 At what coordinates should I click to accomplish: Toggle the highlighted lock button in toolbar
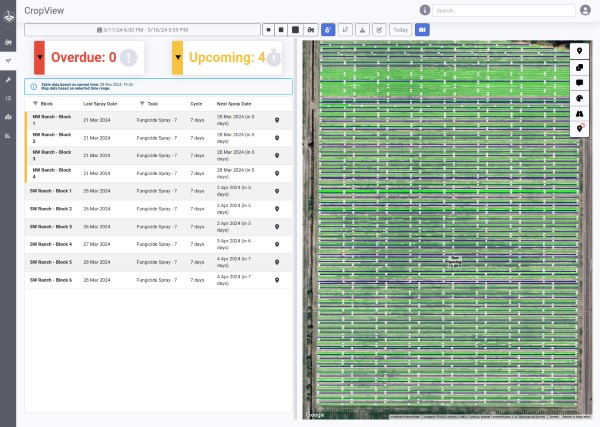point(328,29)
